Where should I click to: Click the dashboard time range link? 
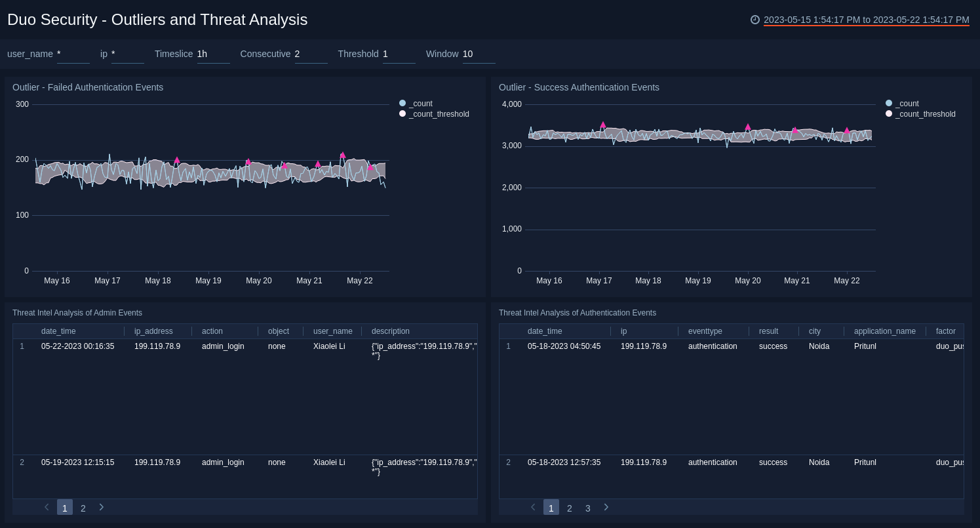(x=865, y=19)
